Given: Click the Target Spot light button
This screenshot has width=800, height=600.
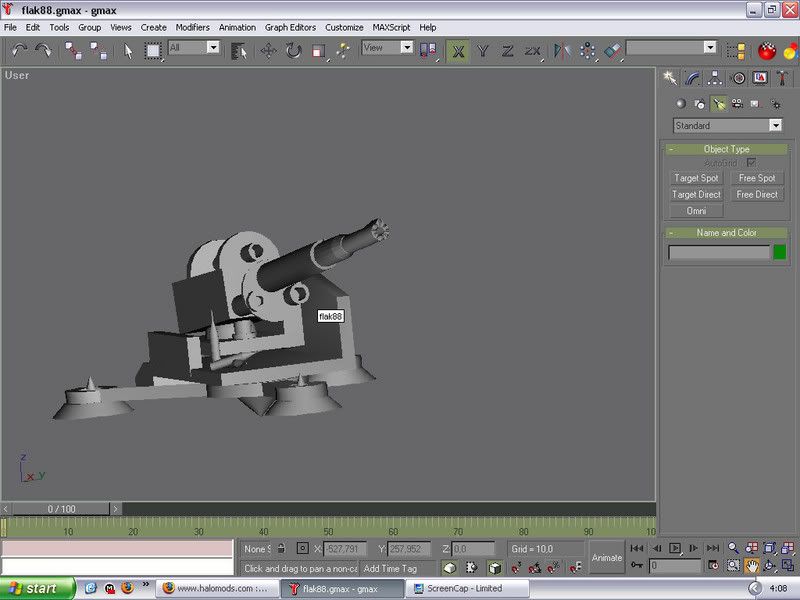Looking at the screenshot, I should click(696, 178).
